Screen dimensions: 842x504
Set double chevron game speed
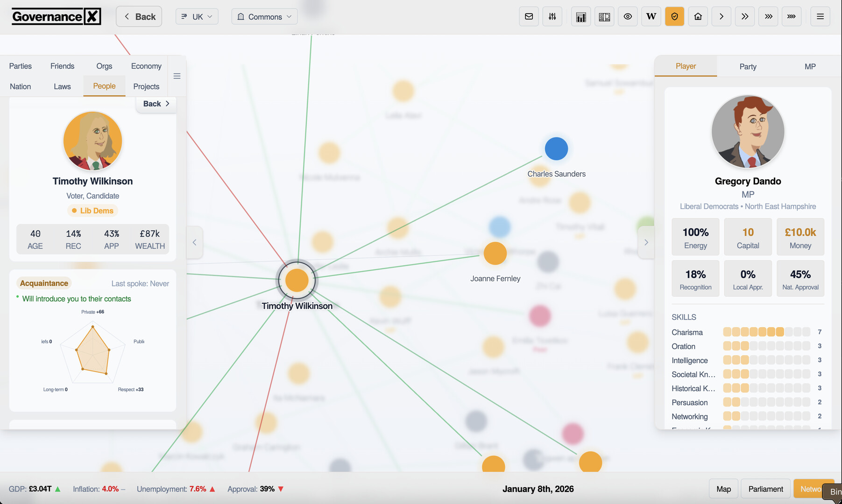coord(744,16)
